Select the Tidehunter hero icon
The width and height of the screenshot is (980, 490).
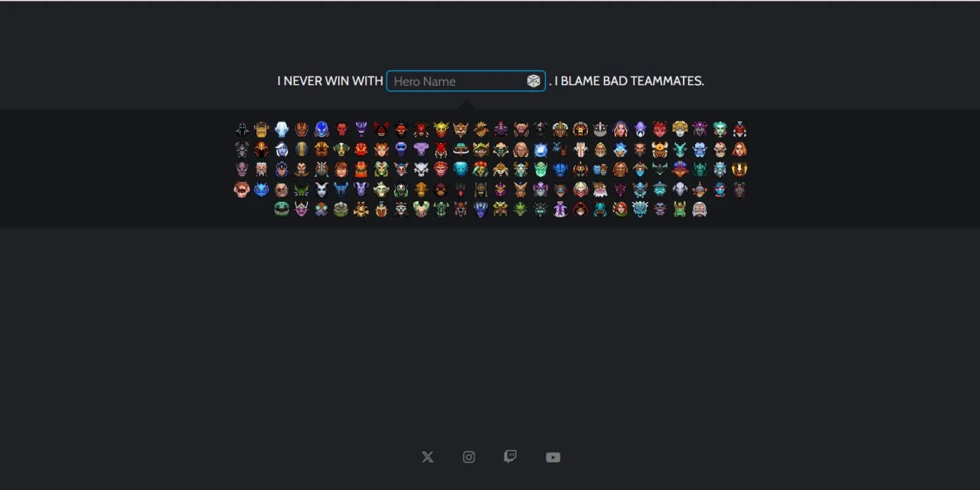pyautogui.click(x=282, y=209)
